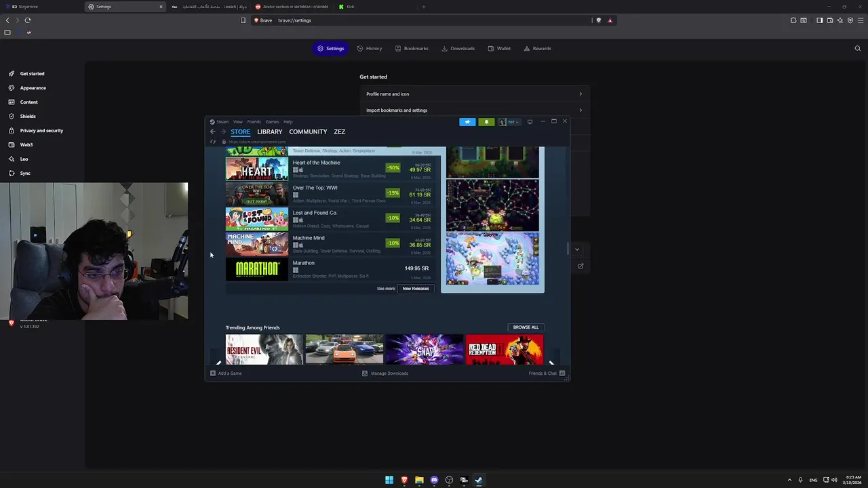
Task: Open the COMMUNITY tab in Steam
Action: click(x=308, y=131)
